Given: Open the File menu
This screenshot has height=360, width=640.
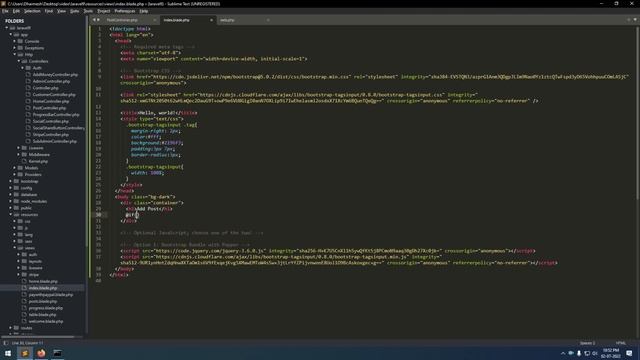Looking at the screenshot, I should pos(5,11).
